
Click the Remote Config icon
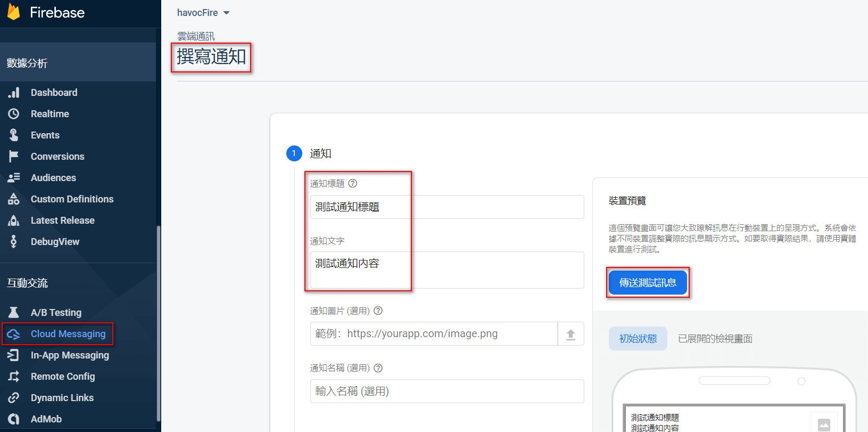[14, 377]
